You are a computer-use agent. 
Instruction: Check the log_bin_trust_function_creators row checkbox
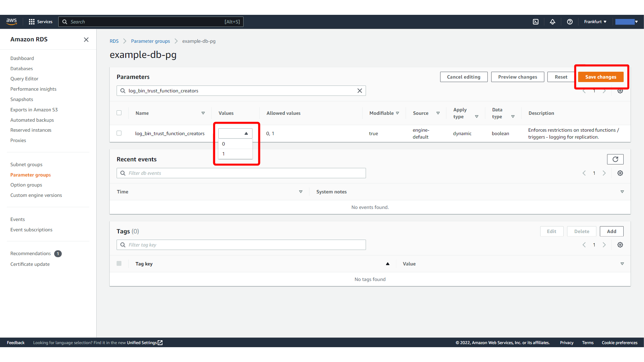119,133
